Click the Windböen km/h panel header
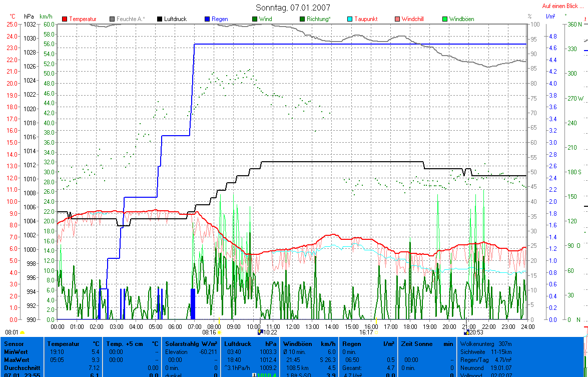Screen dimensions: 588x377 (309, 344)
